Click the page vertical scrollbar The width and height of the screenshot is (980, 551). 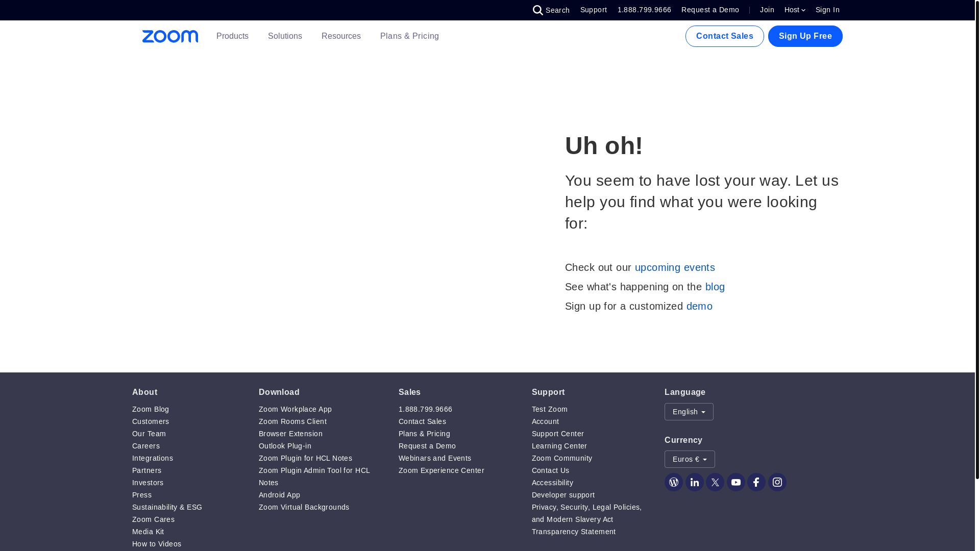coord(977,240)
